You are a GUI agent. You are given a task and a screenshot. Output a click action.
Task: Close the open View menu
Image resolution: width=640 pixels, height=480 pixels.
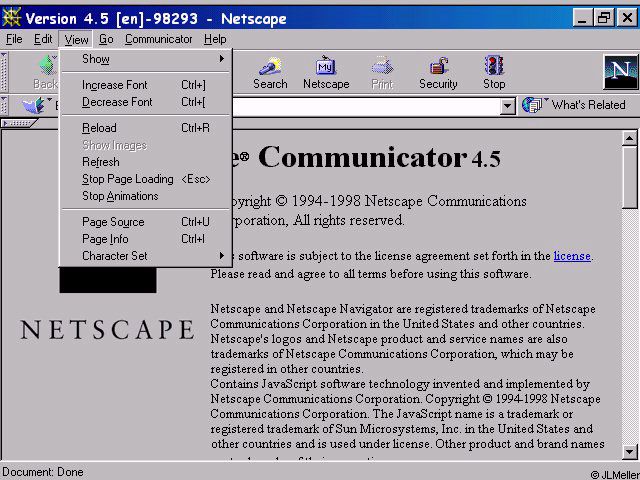point(76,40)
